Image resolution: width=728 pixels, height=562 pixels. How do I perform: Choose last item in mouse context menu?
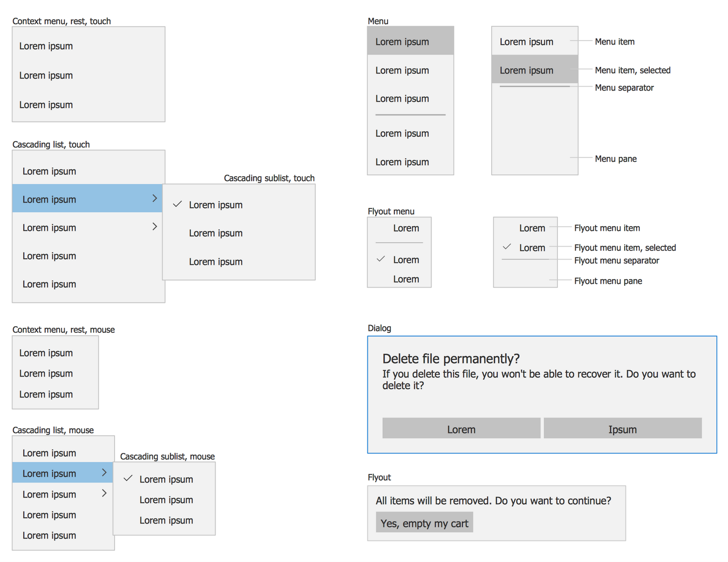[46, 395]
